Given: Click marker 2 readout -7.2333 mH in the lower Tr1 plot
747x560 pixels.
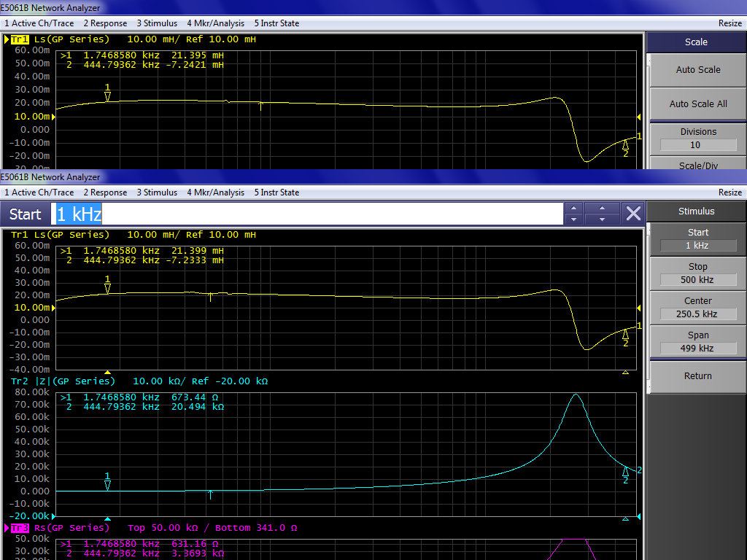Looking at the screenshot, I should [194, 260].
